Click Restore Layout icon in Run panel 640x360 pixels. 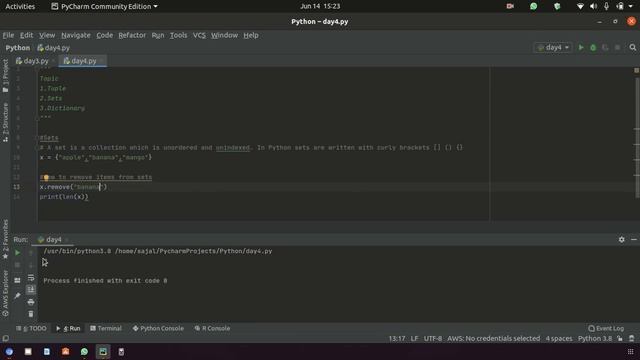point(17,280)
